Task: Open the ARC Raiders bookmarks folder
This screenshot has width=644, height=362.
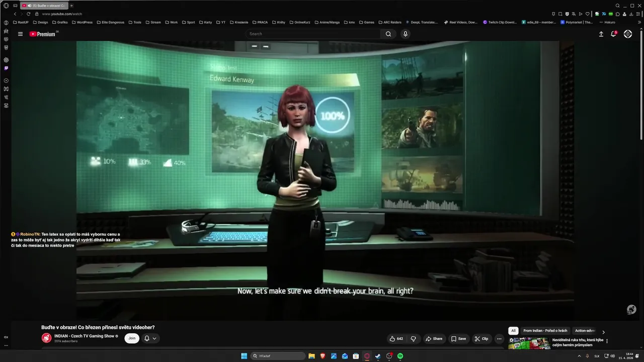Action: pos(389,22)
